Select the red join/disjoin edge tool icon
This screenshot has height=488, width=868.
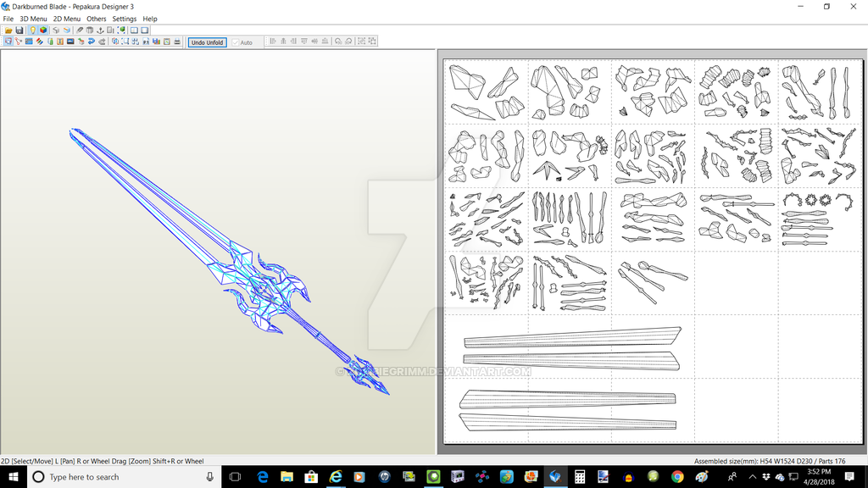pos(19,42)
